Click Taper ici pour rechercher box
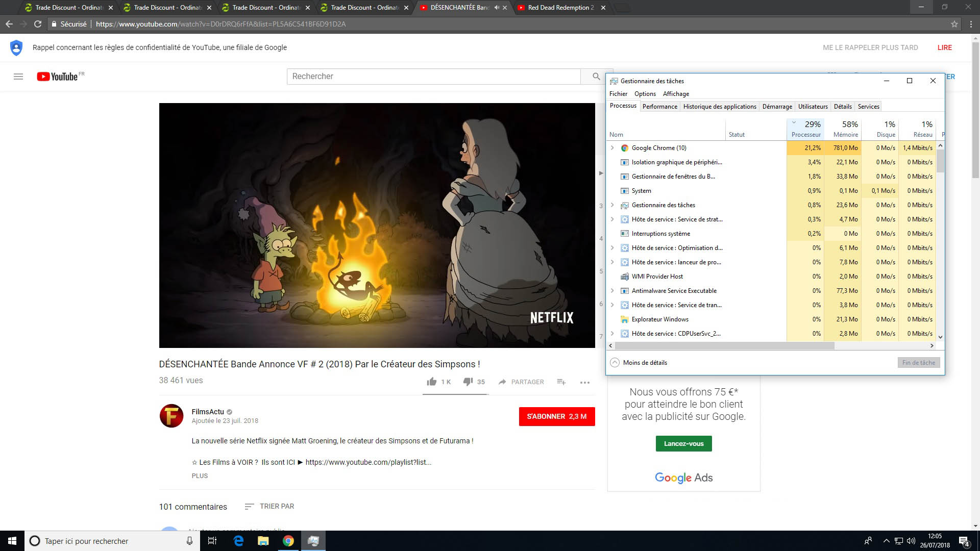The height and width of the screenshot is (551, 980). point(111,541)
